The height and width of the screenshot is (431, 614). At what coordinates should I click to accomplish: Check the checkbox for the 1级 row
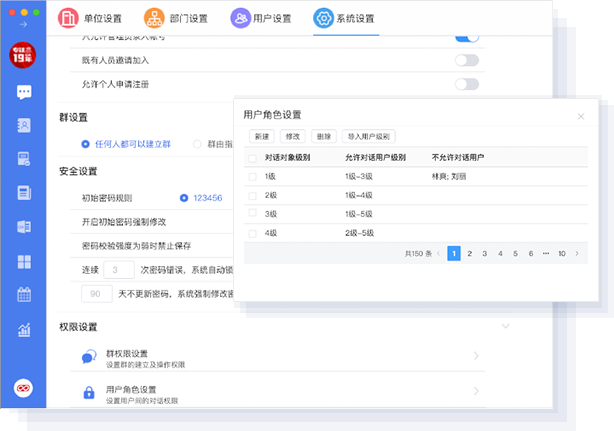tap(252, 176)
